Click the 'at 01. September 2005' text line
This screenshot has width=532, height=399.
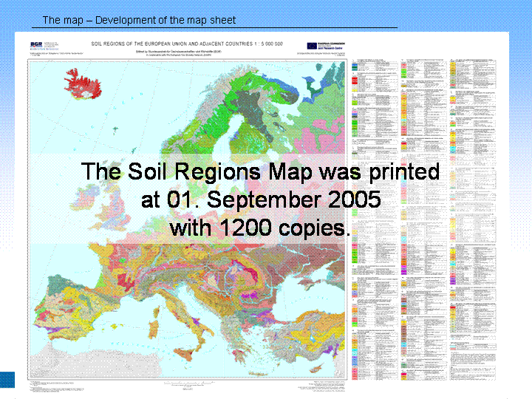click(261, 199)
